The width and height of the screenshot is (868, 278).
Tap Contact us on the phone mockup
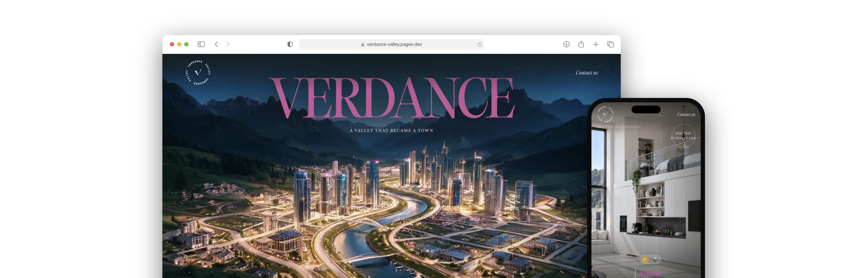686,114
